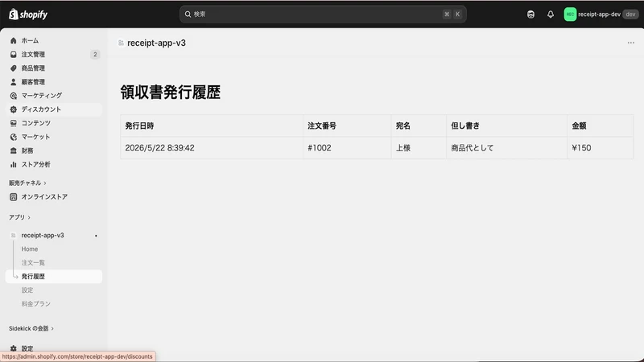Expand 販売チャネル sales channels
Image resolution: width=644 pixels, height=362 pixels.
pos(27,183)
